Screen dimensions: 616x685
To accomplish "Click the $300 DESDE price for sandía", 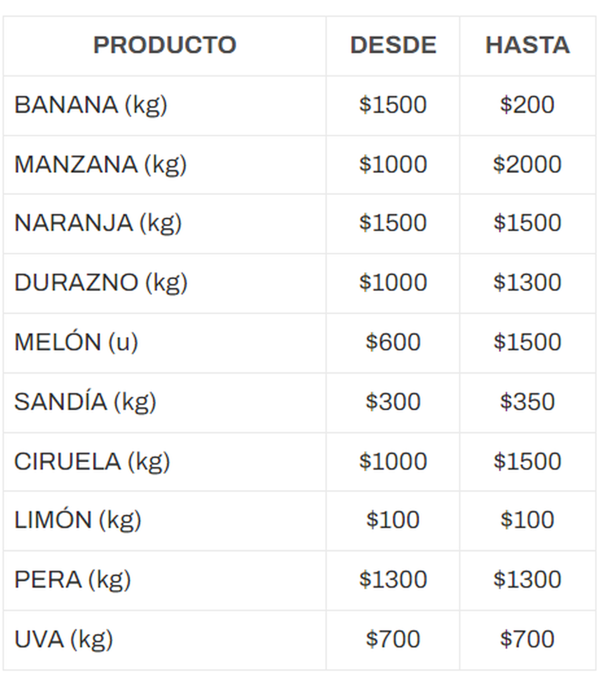I will [393, 402].
